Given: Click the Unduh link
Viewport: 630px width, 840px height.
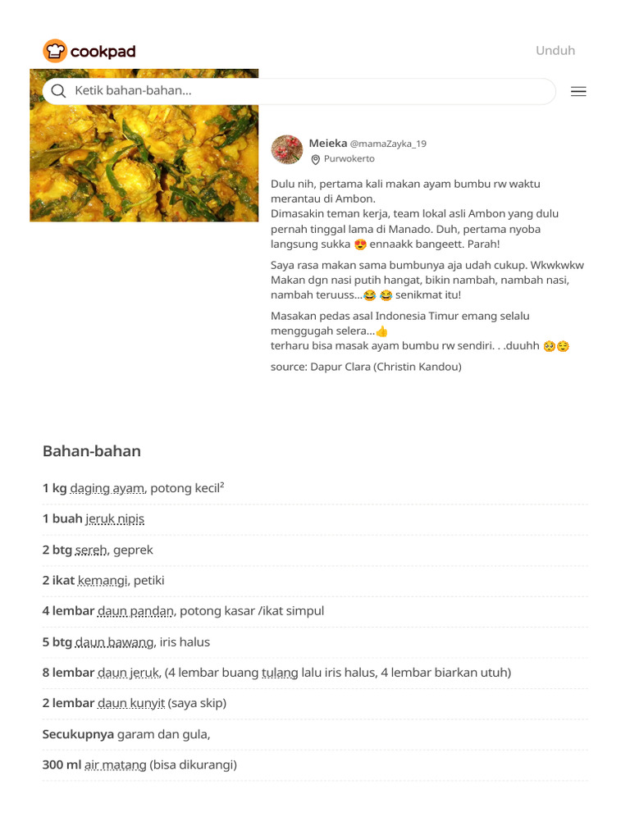Looking at the screenshot, I should coord(555,50).
